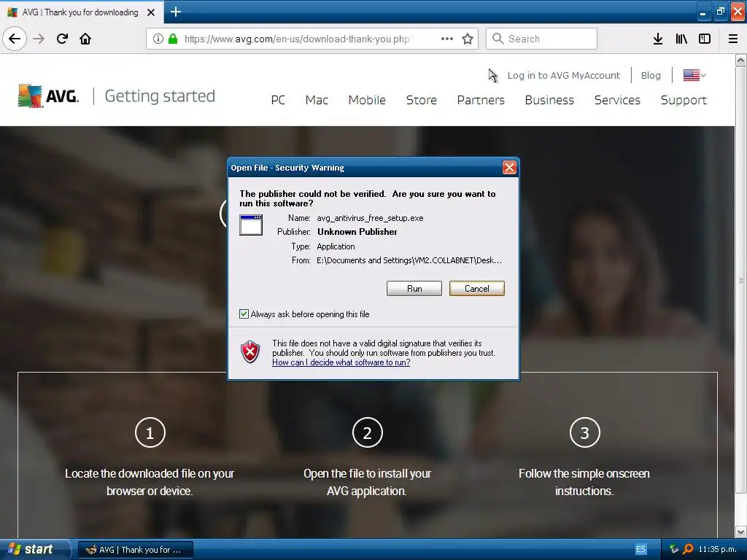Screen dimensions: 747x560
Task: Run the avg_antivirus_free_setup.exe file
Action: coord(414,288)
